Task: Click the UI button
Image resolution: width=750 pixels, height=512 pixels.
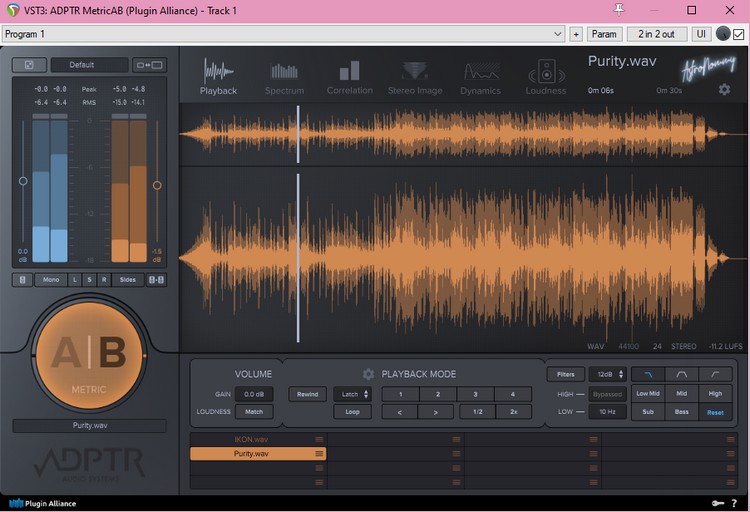Action: (701, 34)
